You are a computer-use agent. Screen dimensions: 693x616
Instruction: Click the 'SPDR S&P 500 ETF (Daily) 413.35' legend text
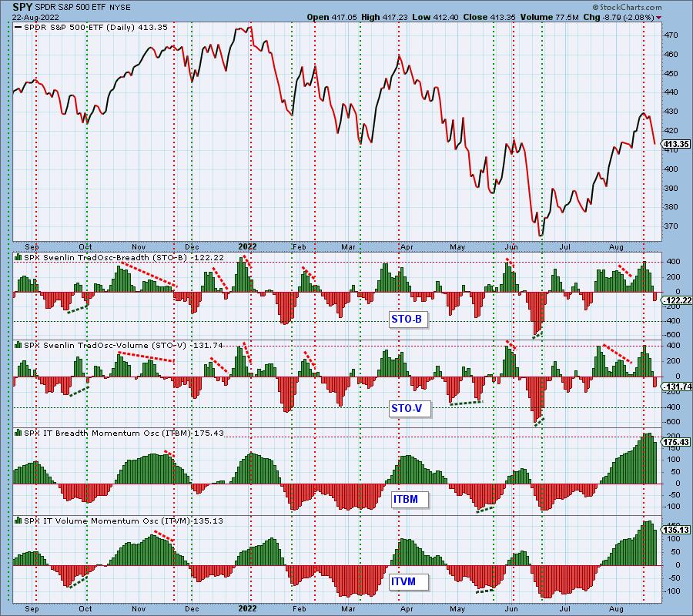[96, 28]
